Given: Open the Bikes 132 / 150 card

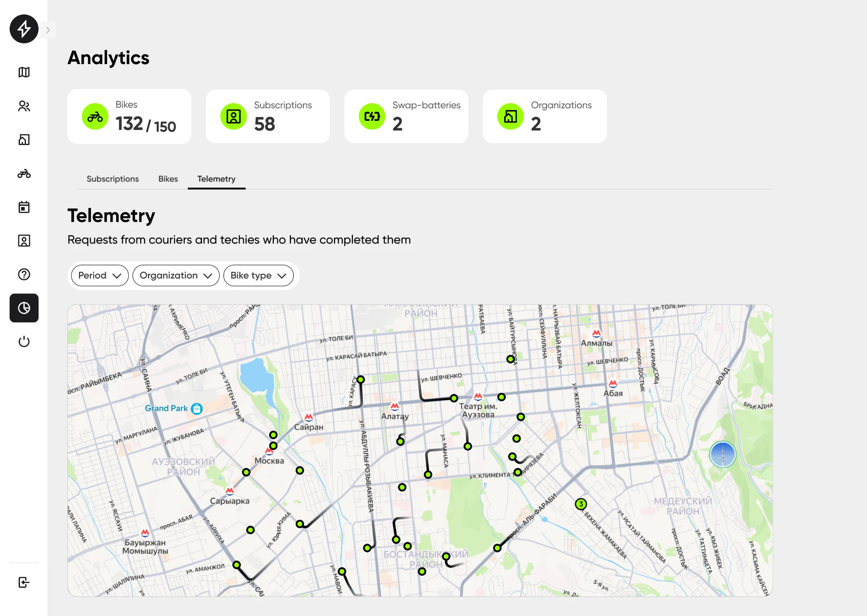Looking at the screenshot, I should click(129, 116).
